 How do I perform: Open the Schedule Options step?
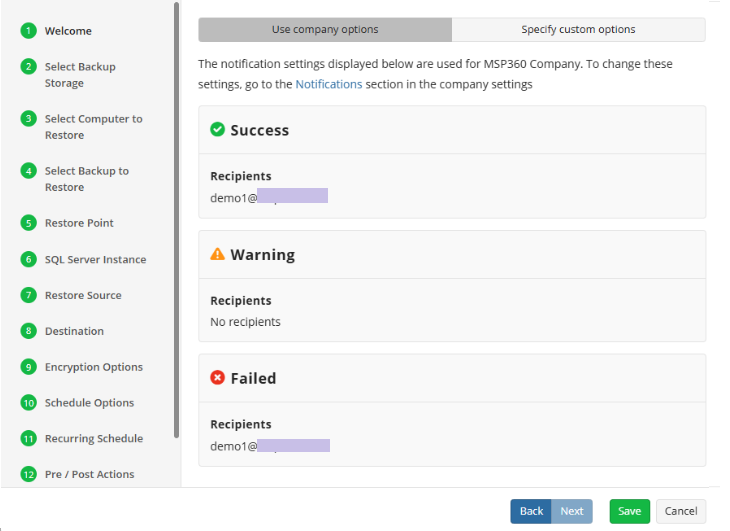click(x=89, y=403)
